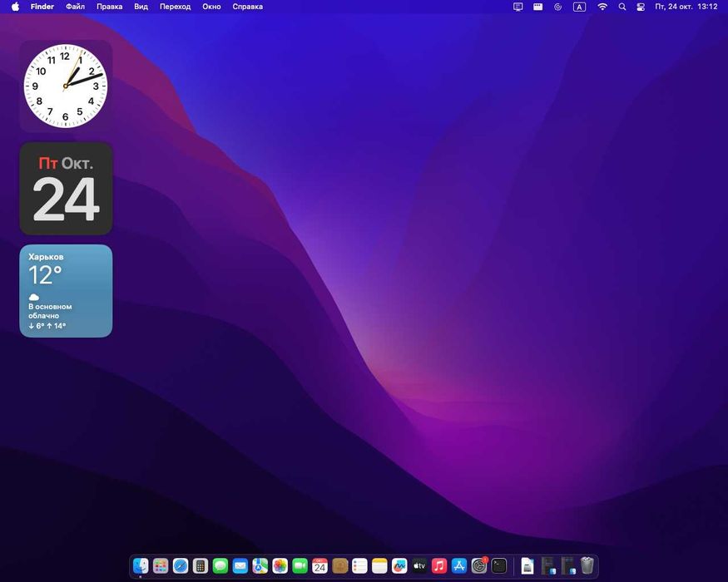The height and width of the screenshot is (582, 728).
Task: Open the Calendar app in the Dock
Action: pos(319,565)
